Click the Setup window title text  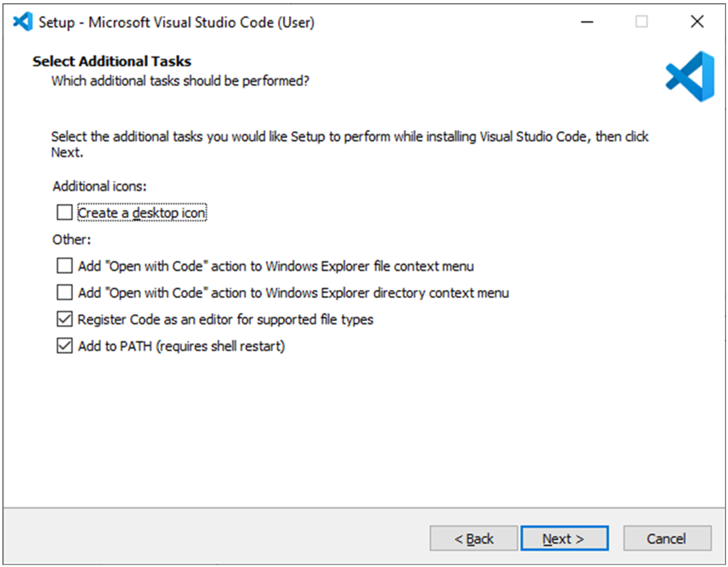tap(176, 23)
